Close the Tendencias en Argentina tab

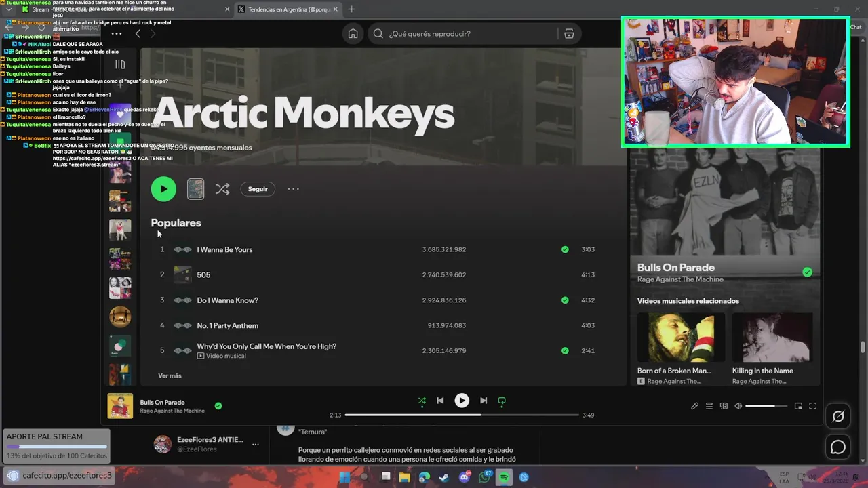point(336,9)
